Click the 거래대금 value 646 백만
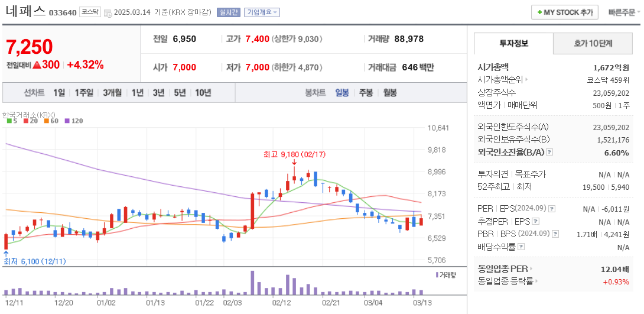This screenshot has width=644, height=314. (418, 67)
